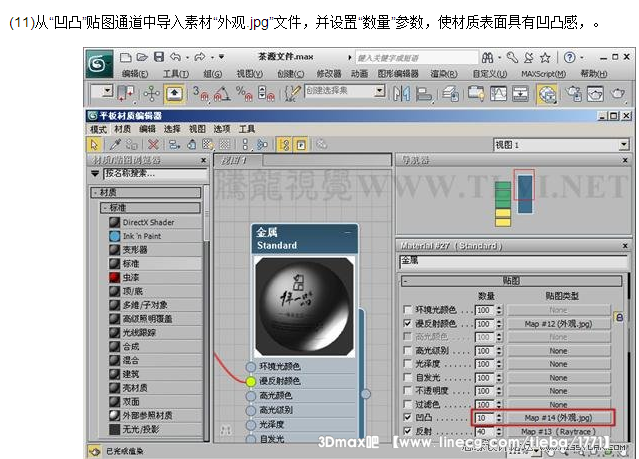Open the 模式 menu in material editor
639x459 pixels.
click(x=98, y=129)
